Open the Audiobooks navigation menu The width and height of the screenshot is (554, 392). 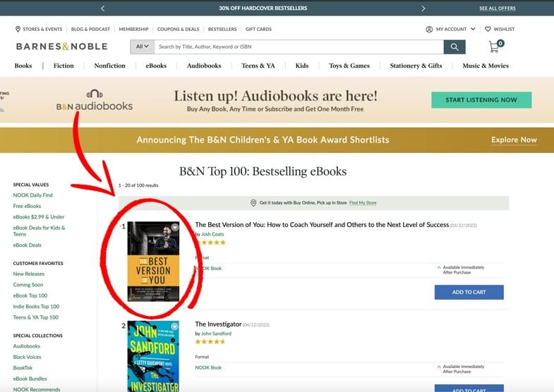pos(204,66)
